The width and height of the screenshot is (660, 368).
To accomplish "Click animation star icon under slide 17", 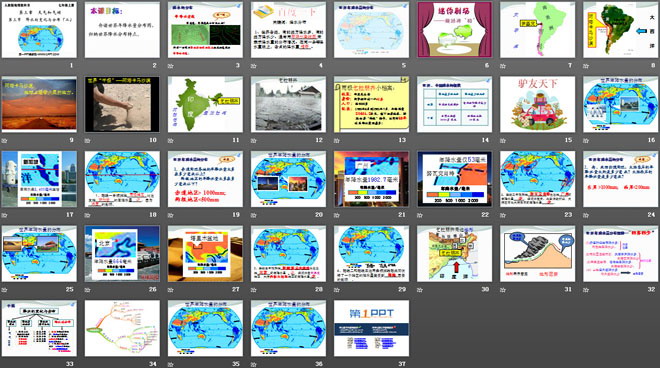I will tap(4, 215).
